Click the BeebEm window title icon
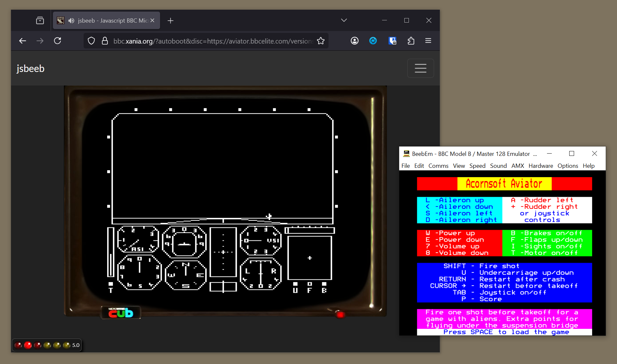The height and width of the screenshot is (364, 617). pos(406,154)
